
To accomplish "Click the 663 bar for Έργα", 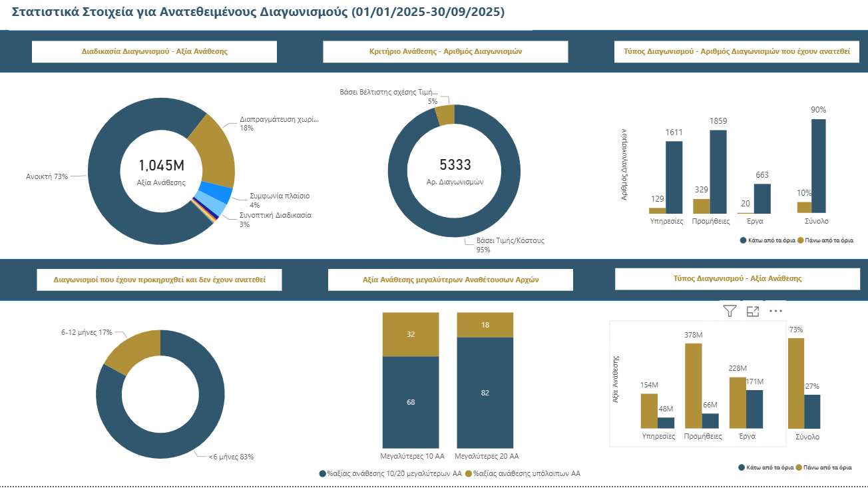I will [762, 198].
